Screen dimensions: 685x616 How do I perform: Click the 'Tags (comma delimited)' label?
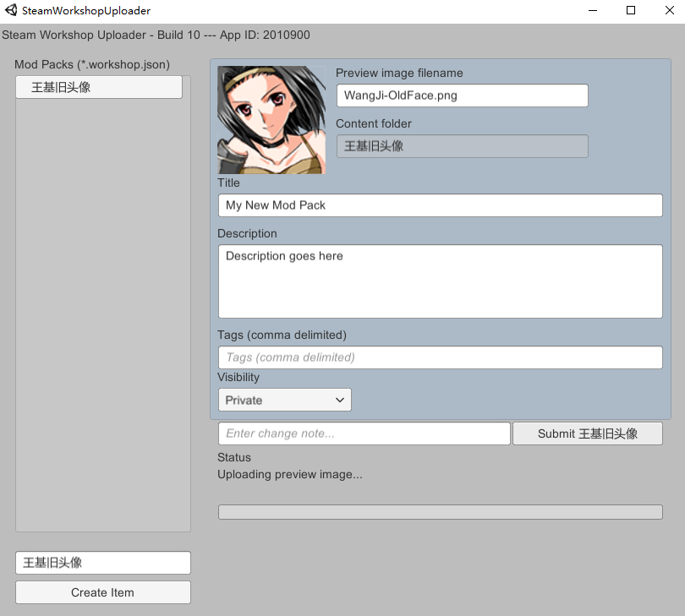pyautogui.click(x=282, y=335)
